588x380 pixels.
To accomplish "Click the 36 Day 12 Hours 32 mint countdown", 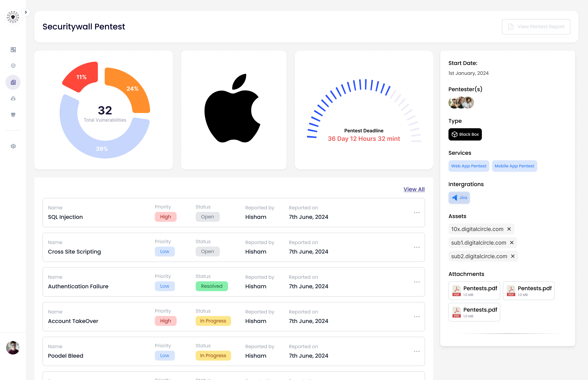I will pyautogui.click(x=364, y=139).
